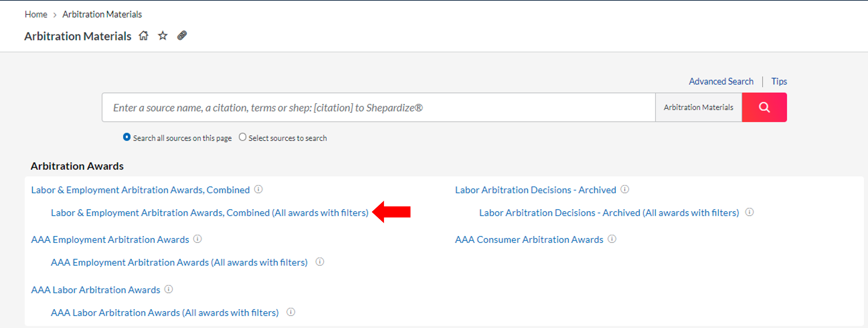The image size is (868, 328).
Task: Select 'Select sources to search' radio button
Action: pos(243,137)
